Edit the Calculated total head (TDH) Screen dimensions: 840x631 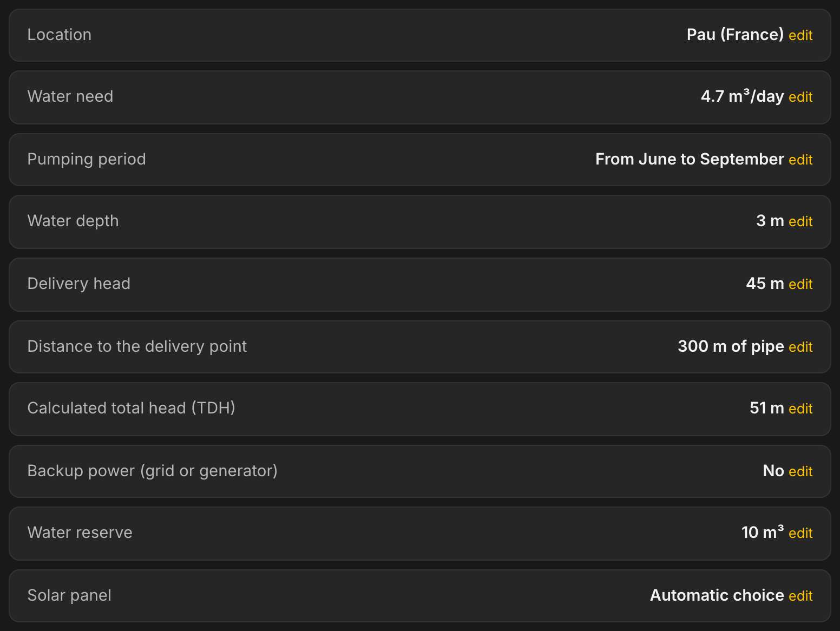(800, 409)
